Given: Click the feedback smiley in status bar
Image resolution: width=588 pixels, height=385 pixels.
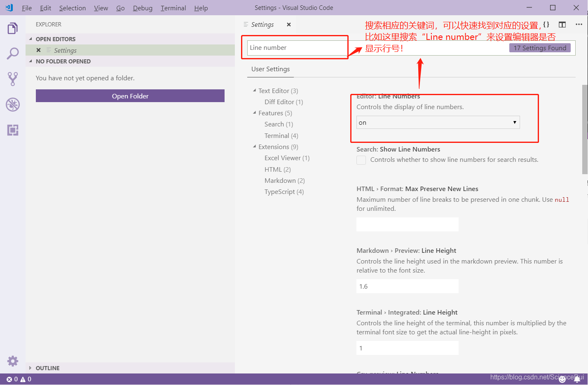Looking at the screenshot, I should (x=562, y=380).
